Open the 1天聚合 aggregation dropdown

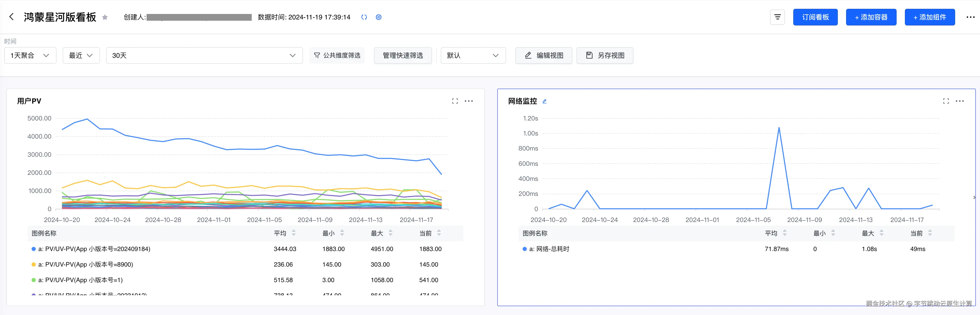30,55
